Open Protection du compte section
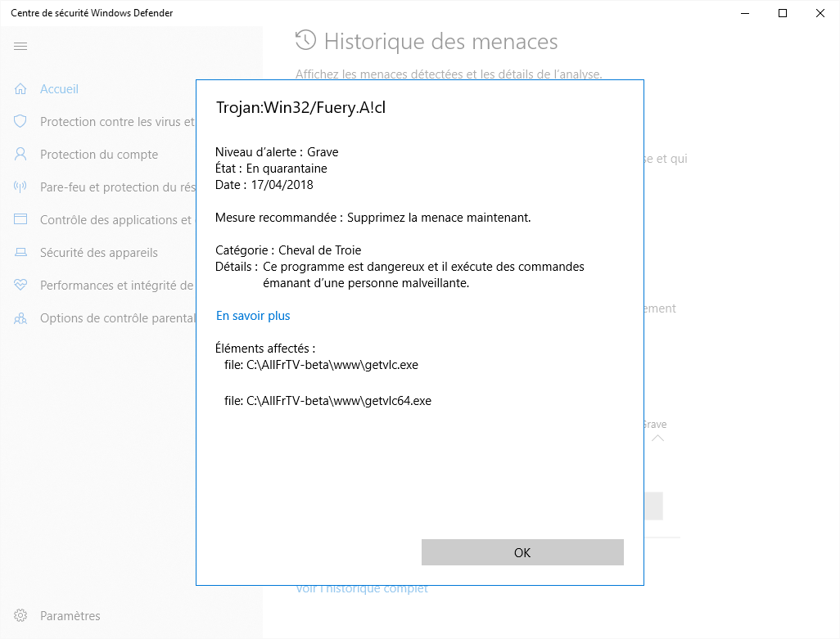The width and height of the screenshot is (840, 639). [99, 154]
